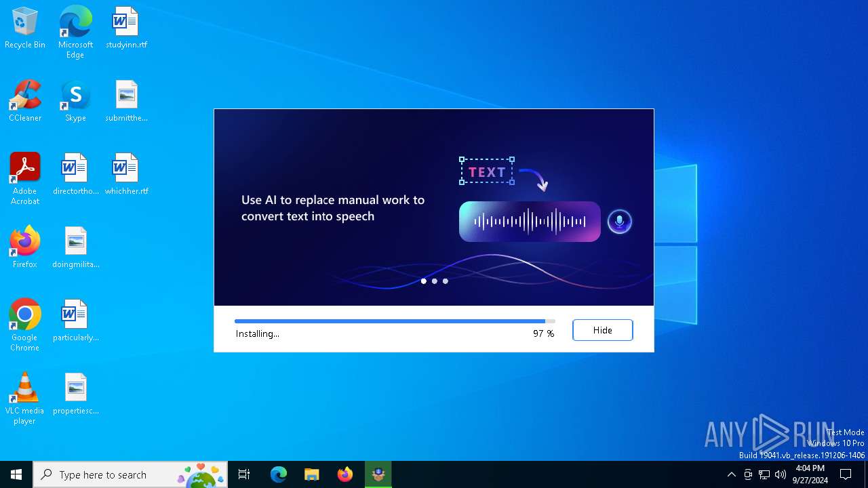This screenshot has width=868, height=488.
Task: Open Task View from the taskbar
Action: [244, 474]
